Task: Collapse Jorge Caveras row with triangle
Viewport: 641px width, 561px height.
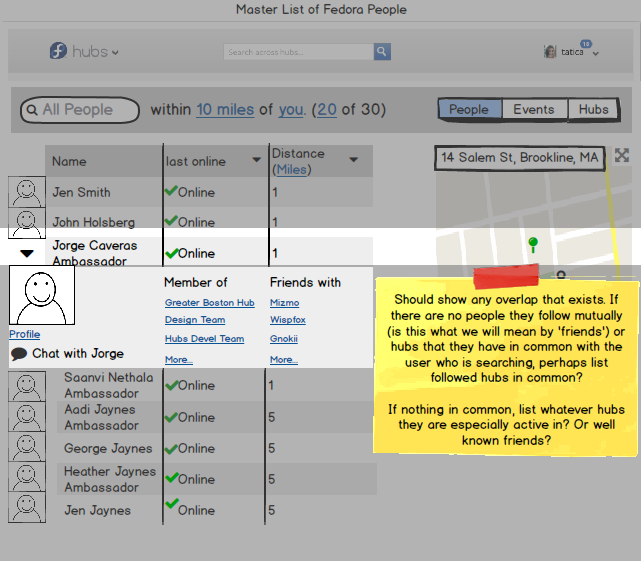Action: 27,254
